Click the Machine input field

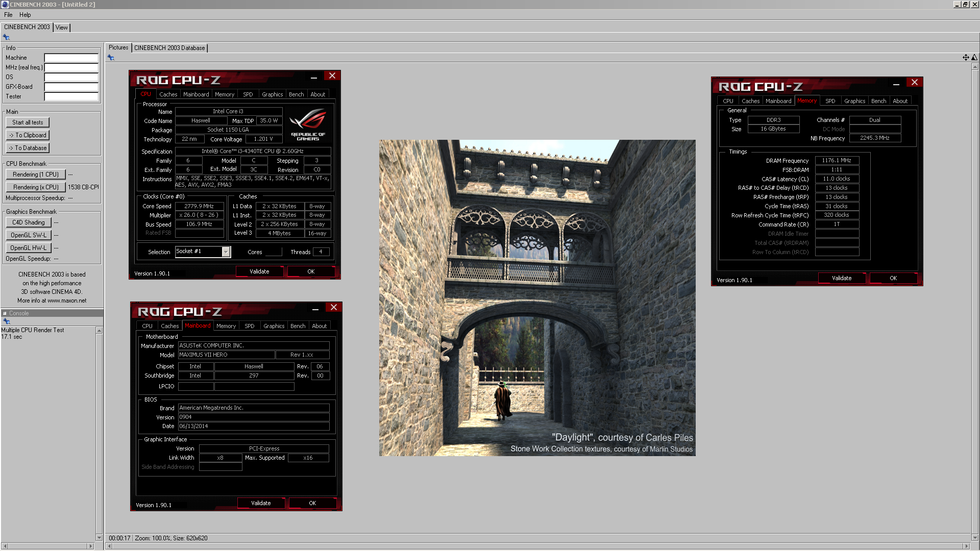click(71, 58)
